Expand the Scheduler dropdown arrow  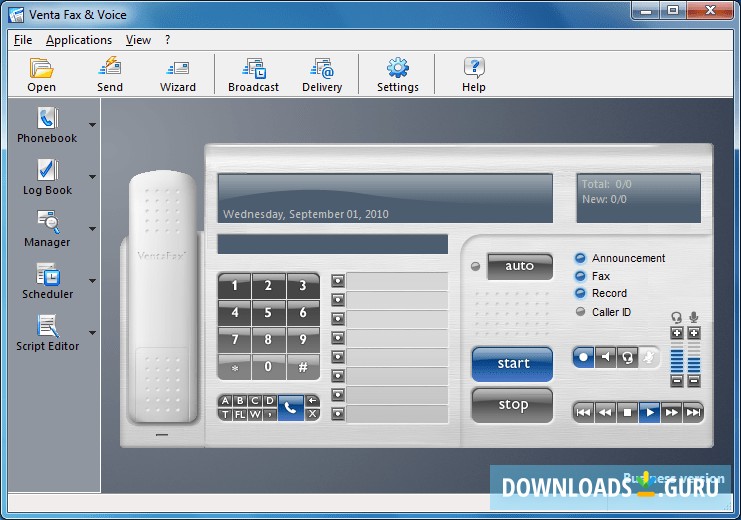93,281
